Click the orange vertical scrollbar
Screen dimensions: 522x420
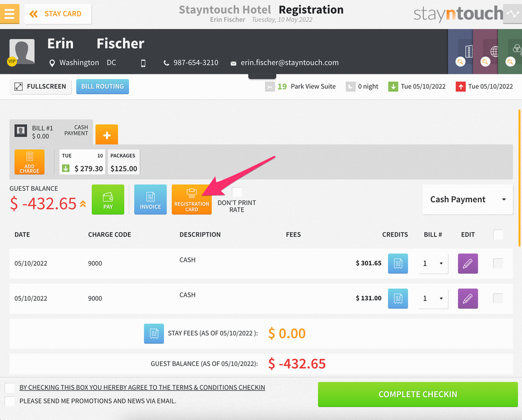point(519,178)
